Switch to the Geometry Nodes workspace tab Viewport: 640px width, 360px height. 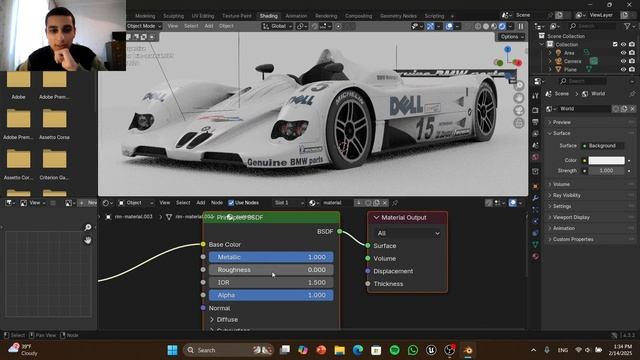click(398, 16)
